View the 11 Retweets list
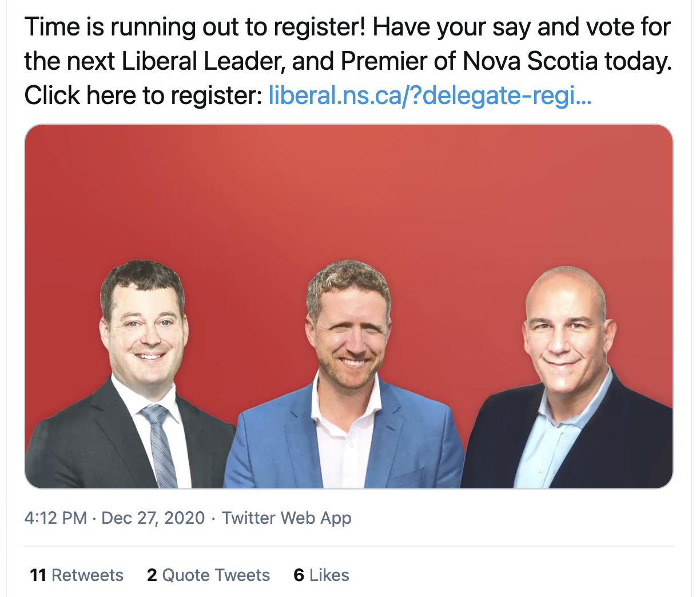The image size is (700, 597). point(77,575)
